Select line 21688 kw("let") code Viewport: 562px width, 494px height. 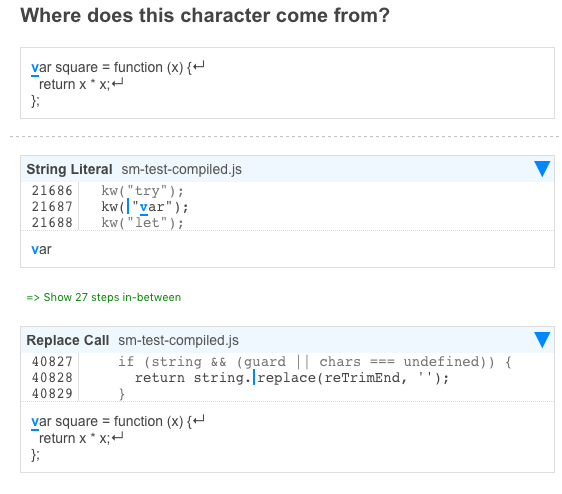click(x=142, y=223)
